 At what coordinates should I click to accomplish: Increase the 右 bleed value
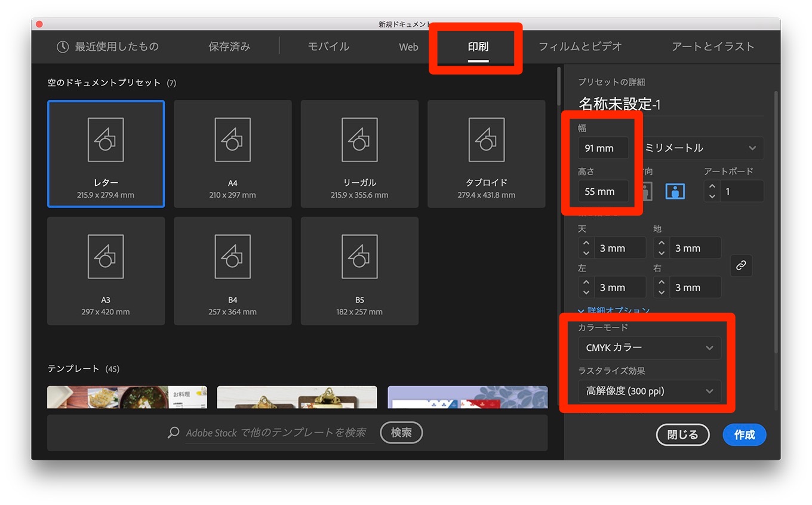click(x=662, y=283)
